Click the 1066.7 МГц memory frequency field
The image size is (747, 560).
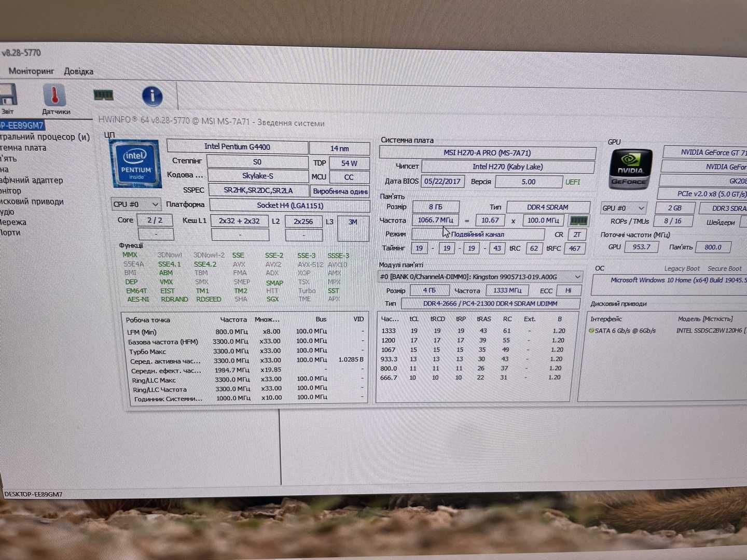[435, 220]
